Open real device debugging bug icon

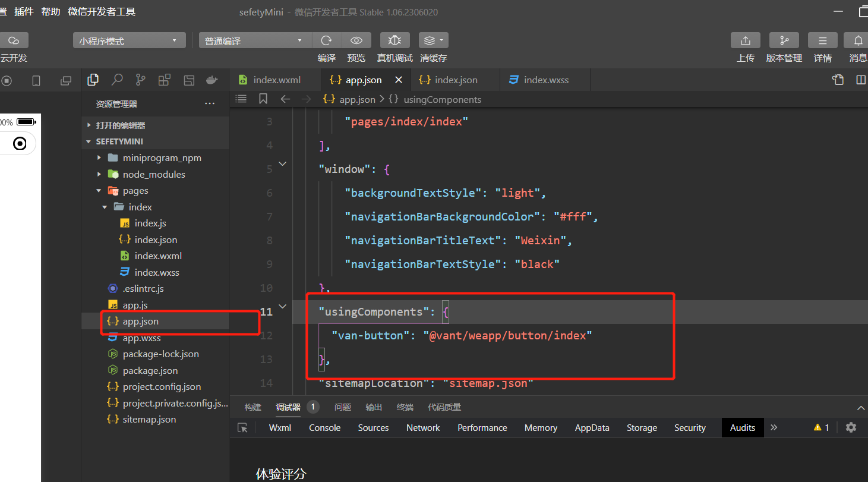394,40
